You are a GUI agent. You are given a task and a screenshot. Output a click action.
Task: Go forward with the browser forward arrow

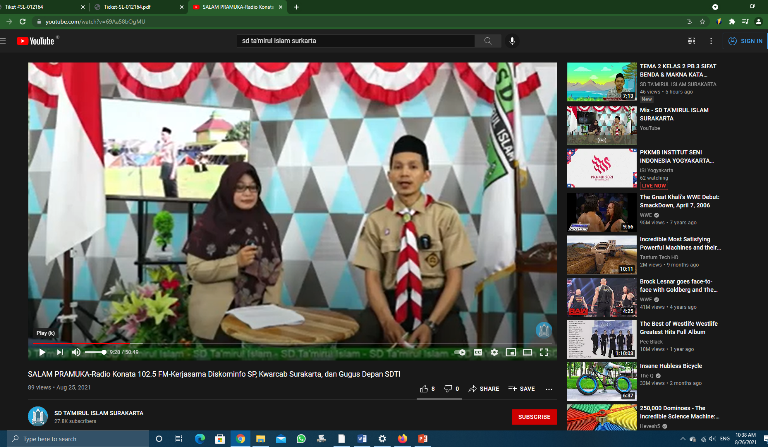pos(9,22)
